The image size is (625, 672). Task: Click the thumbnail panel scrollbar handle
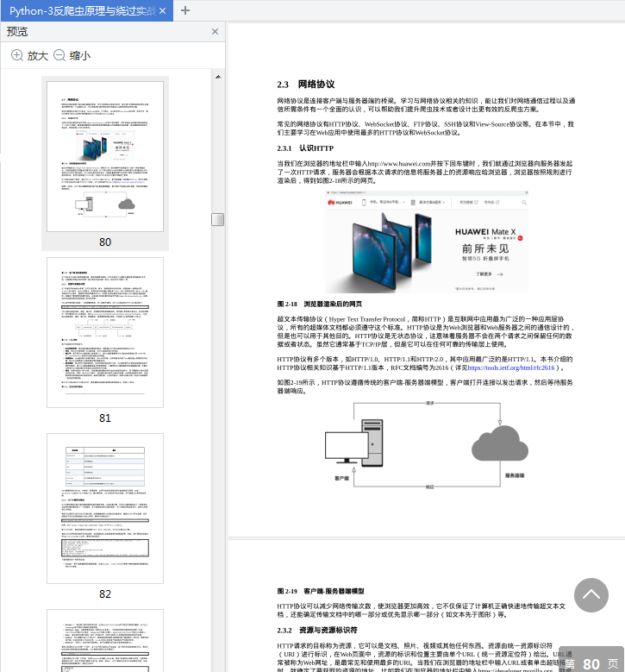(x=217, y=219)
